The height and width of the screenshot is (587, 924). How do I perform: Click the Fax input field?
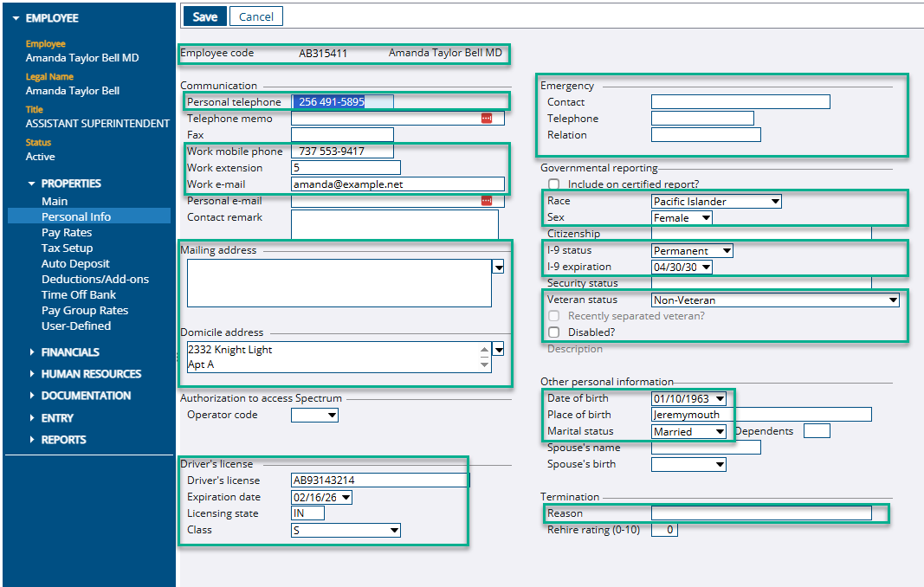point(342,135)
